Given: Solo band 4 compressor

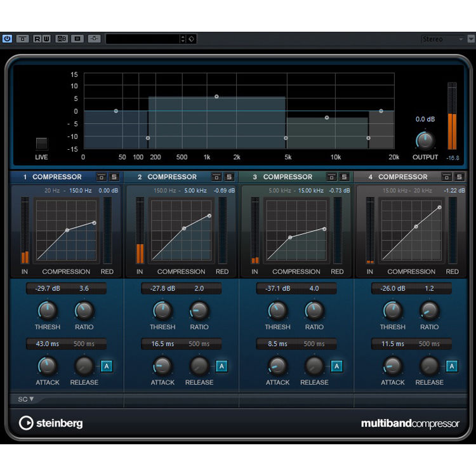Looking at the screenshot, I should tap(459, 176).
